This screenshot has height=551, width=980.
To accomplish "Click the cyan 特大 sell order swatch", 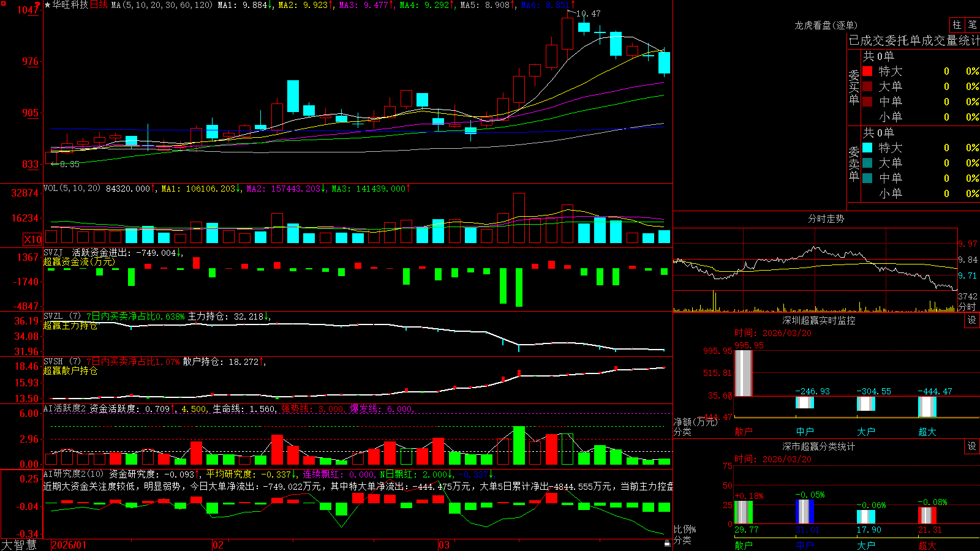I will 867,148.
